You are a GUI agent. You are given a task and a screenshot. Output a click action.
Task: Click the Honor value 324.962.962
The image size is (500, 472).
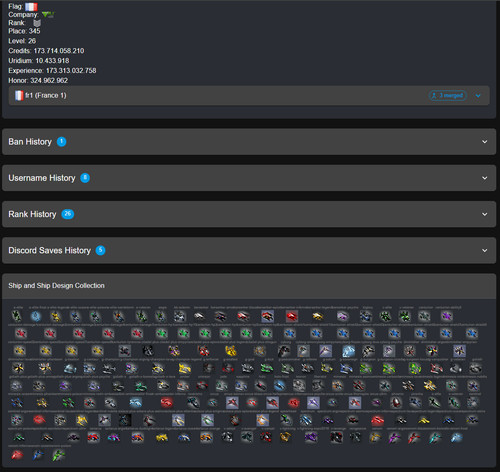point(49,80)
